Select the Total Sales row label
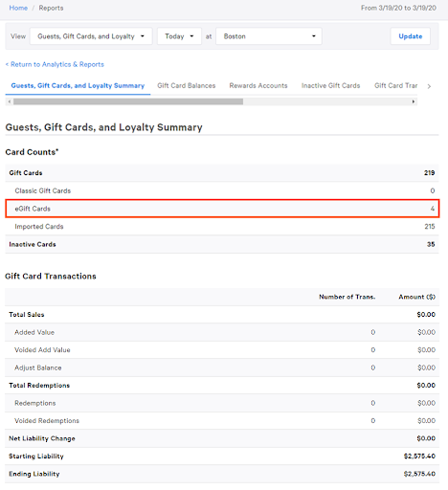The width and height of the screenshot is (448, 490). click(x=27, y=315)
